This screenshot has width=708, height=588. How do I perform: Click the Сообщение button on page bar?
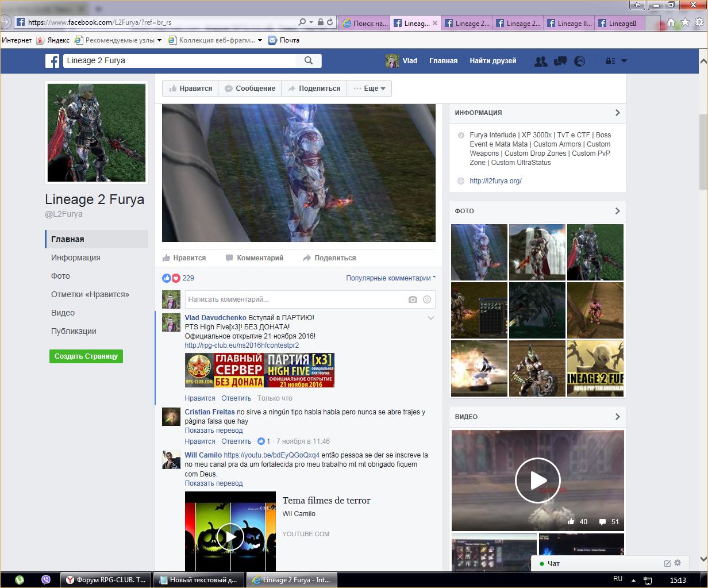pyautogui.click(x=250, y=89)
